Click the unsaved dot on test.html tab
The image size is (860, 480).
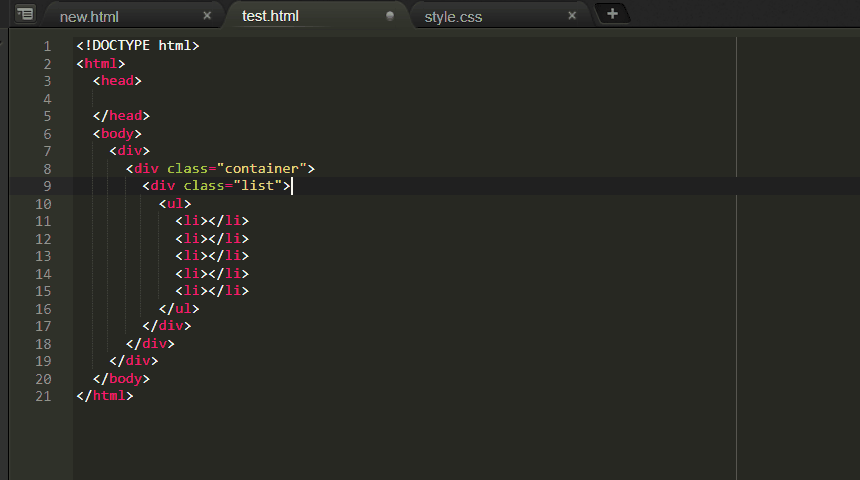(x=390, y=16)
